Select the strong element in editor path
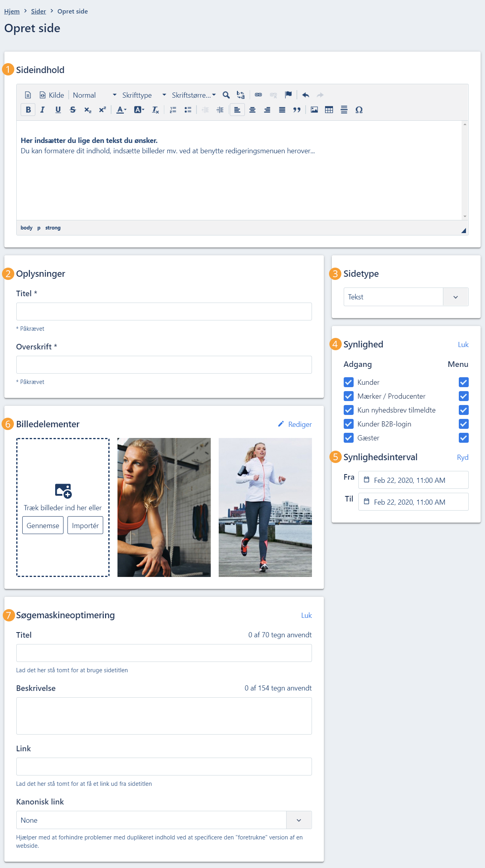Screen dimensions: 485x868 [x=53, y=228]
